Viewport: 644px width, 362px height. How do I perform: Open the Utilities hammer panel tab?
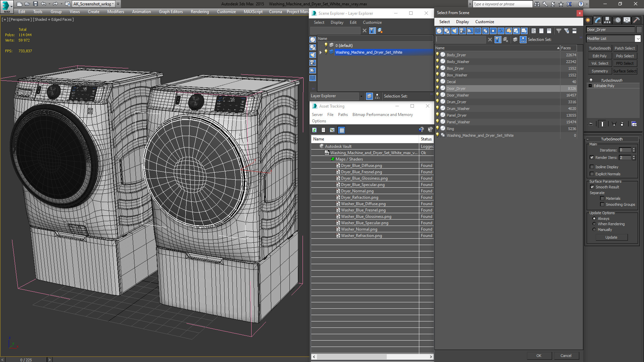(x=636, y=20)
